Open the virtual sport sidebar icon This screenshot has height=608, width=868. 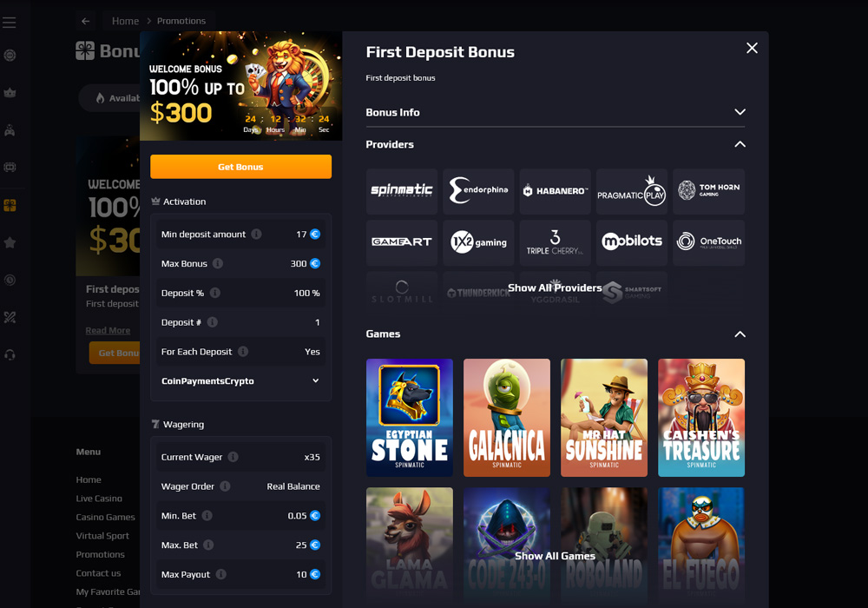coord(10,168)
